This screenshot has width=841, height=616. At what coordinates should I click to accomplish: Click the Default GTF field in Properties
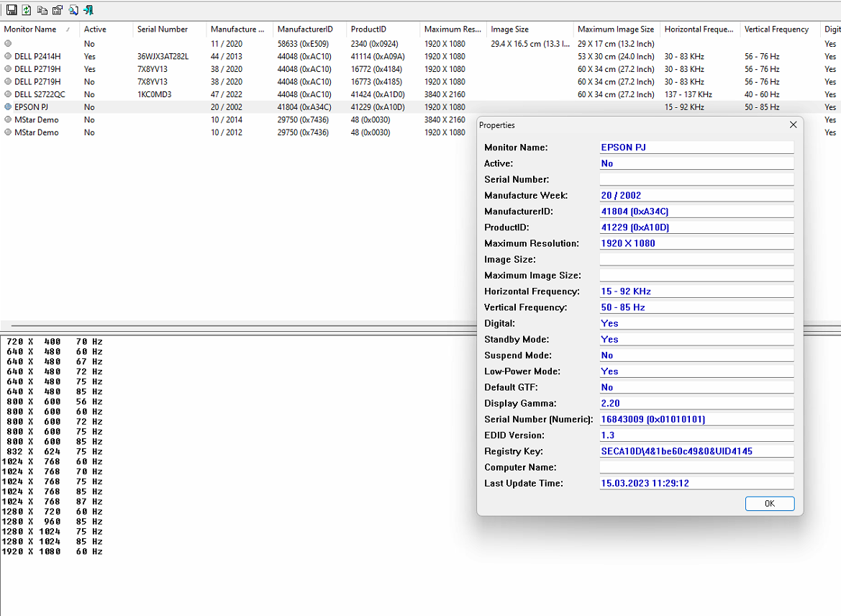(x=696, y=387)
